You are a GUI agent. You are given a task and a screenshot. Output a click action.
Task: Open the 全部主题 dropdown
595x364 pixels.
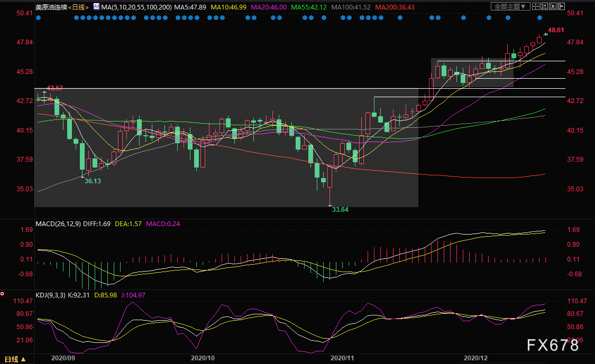point(510,7)
